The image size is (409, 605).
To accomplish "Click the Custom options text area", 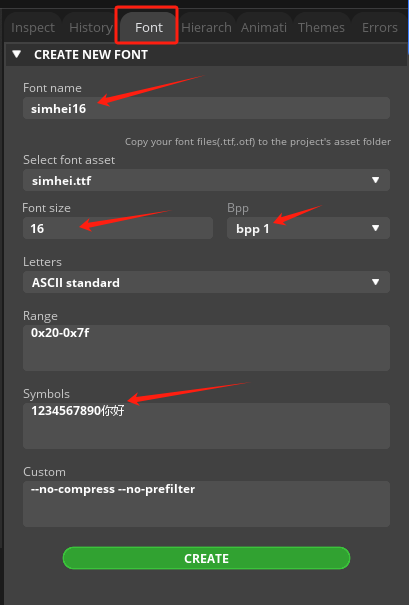I will (x=206, y=504).
